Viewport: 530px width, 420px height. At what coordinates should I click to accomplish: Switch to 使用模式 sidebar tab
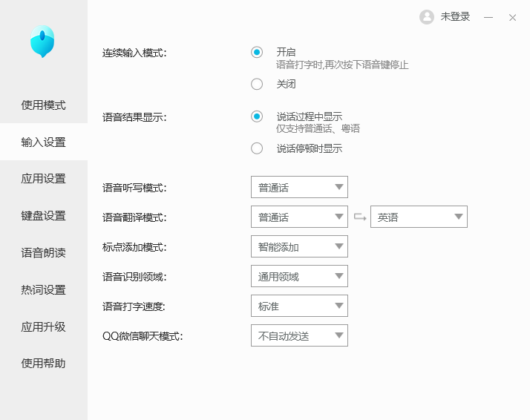tap(44, 105)
